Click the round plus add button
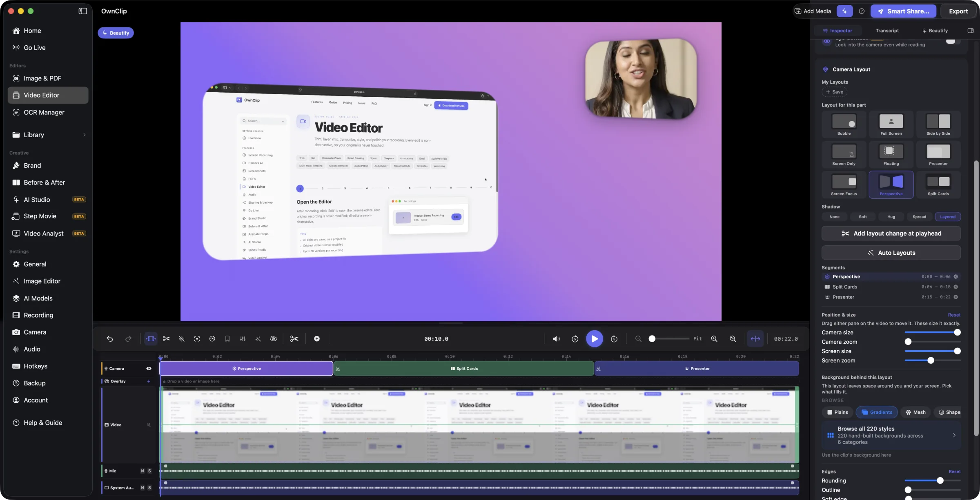980x500 pixels. (317, 339)
